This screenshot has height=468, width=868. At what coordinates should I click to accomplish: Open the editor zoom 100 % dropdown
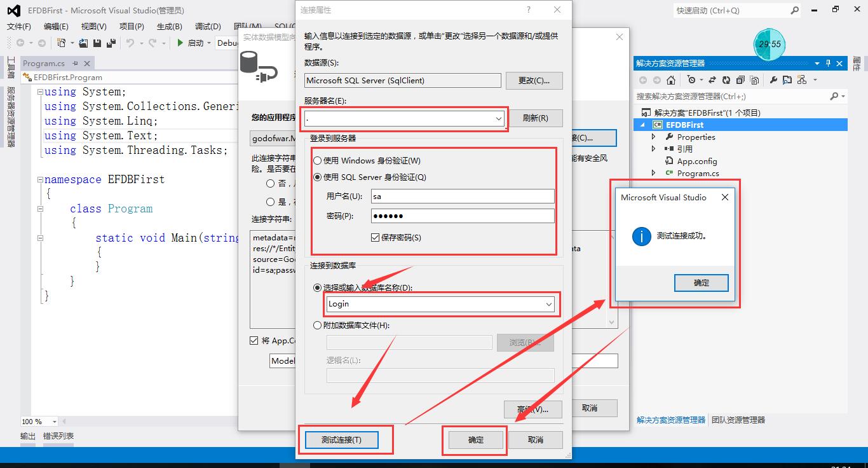54,422
